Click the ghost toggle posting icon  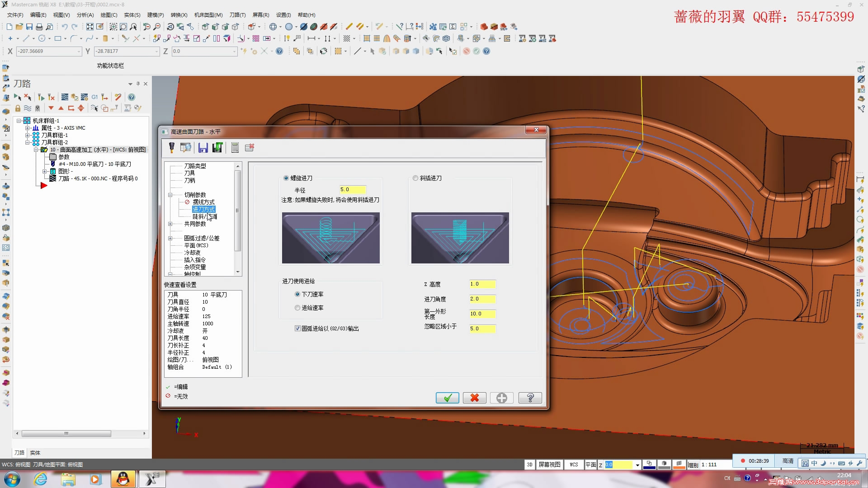tap(38, 108)
